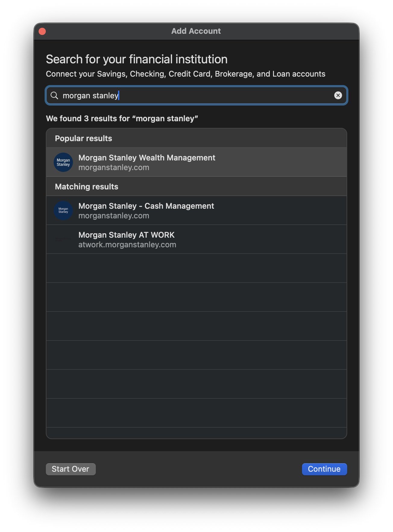
Task: Click atwork.morganstanley.com URL text
Action: 127,245
